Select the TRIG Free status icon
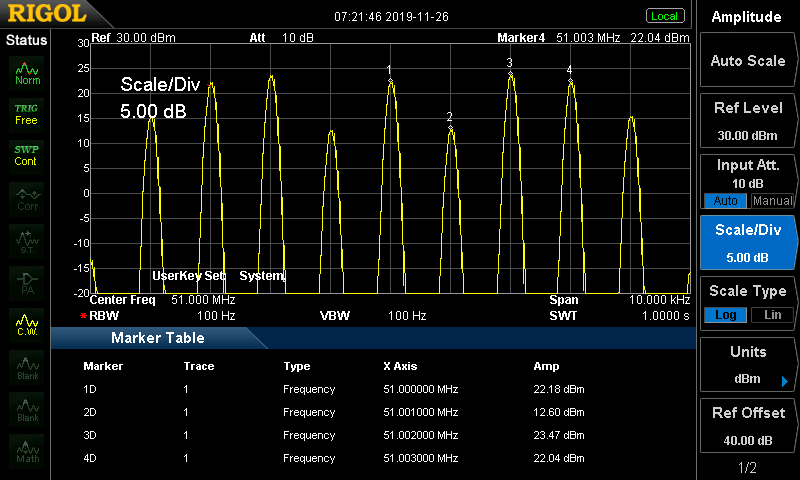 (27, 113)
